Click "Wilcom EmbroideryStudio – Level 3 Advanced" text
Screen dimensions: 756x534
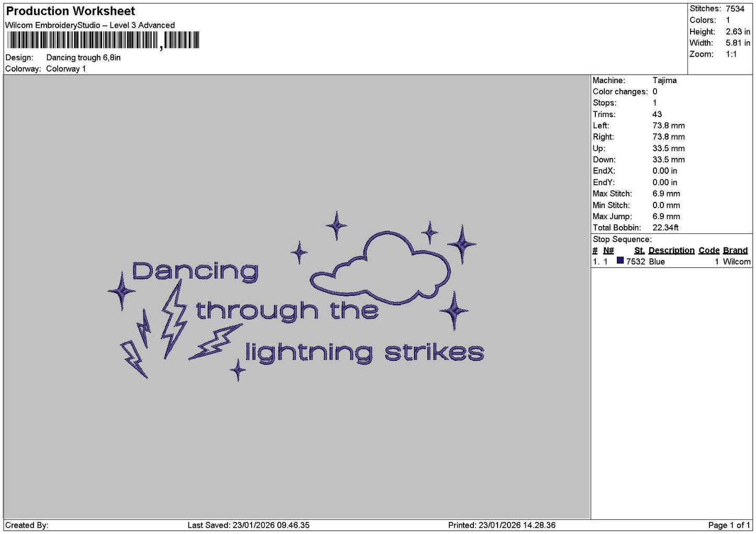click(x=90, y=25)
